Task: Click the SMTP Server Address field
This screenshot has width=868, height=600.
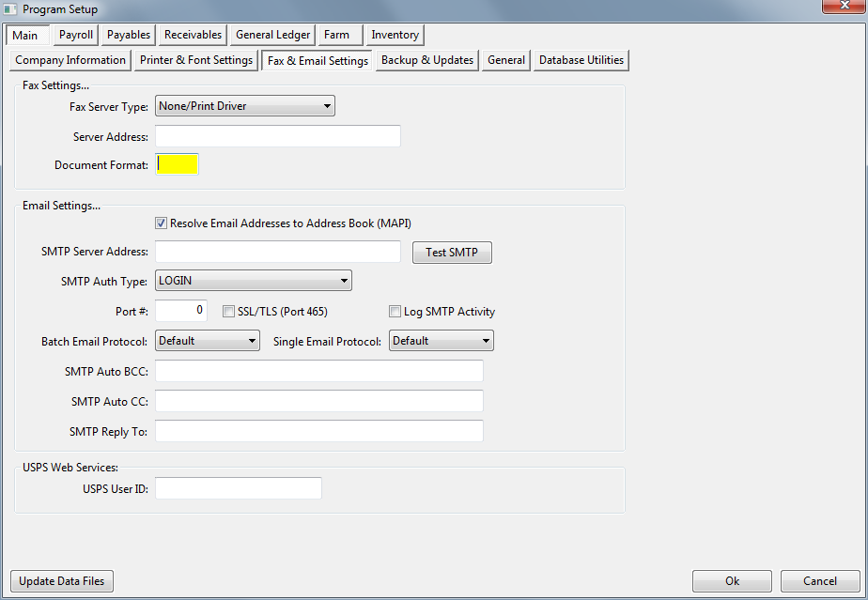Action: click(278, 252)
